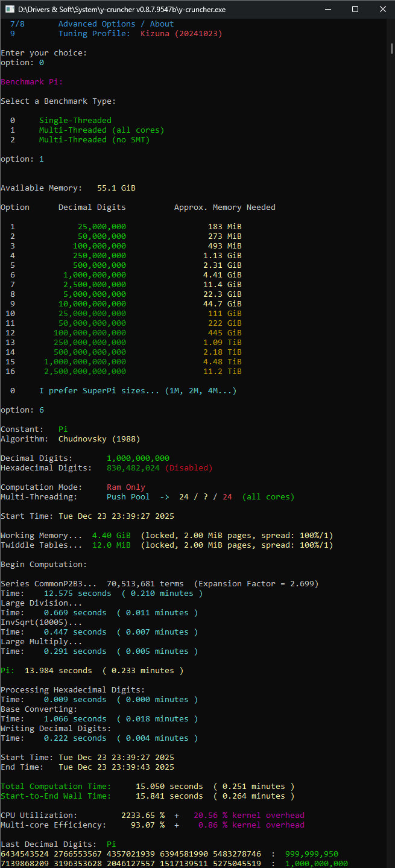Click the red '(Disabled)' label
Screen dimensions: 395x868
188,468
